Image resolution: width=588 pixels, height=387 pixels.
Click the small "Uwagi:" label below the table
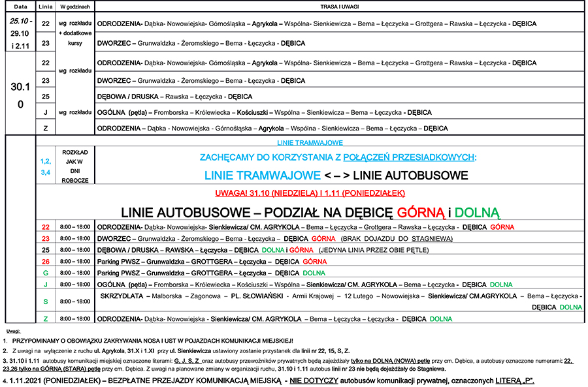click(14, 331)
